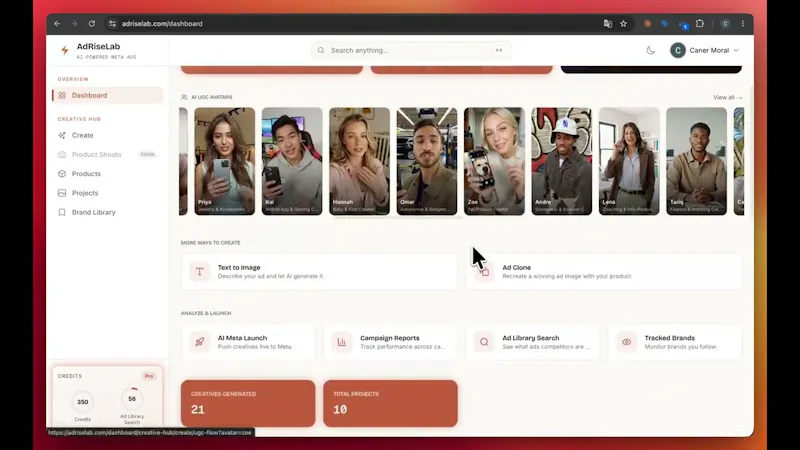Click the blue tag extension icon
The height and width of the screenshot is (450, 800).
coord(665,23)
